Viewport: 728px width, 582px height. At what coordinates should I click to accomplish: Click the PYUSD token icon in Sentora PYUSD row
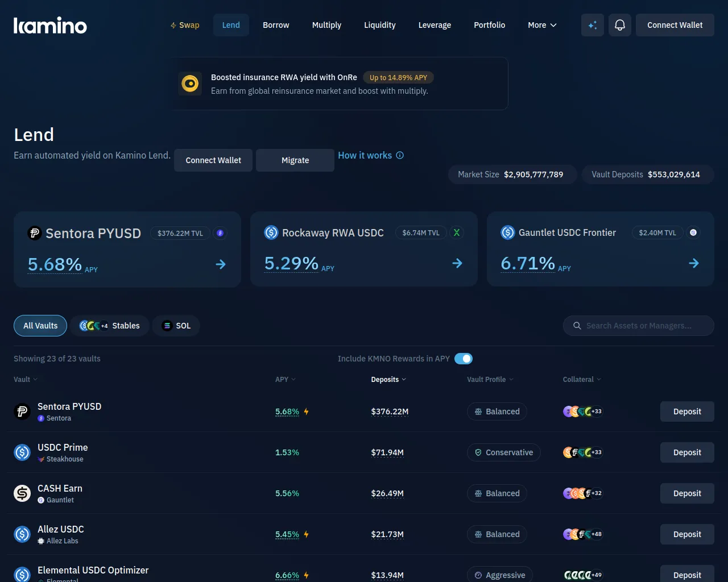point(22,411)
